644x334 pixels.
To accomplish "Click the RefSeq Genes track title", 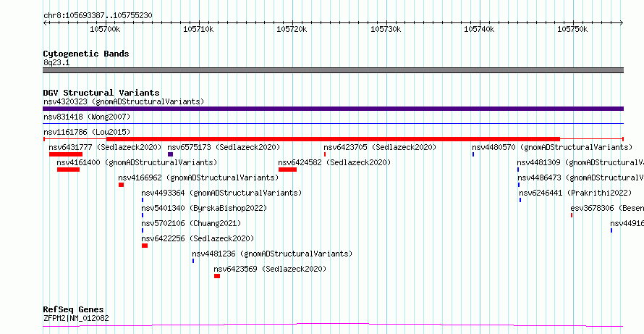I will [x=74, y=309].
